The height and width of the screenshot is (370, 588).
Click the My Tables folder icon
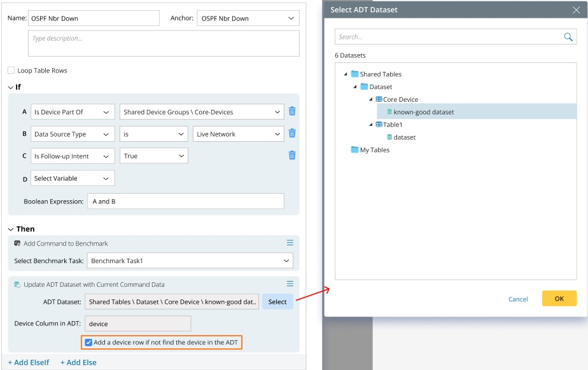point(354,150)
